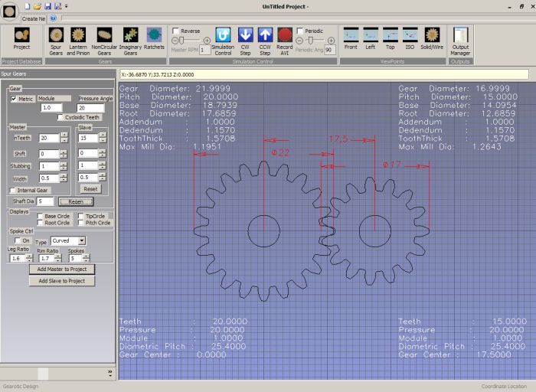Viewport: 536px width, 392px height.
Task: Click Add Slave to Project
Action: coord(62,281)
